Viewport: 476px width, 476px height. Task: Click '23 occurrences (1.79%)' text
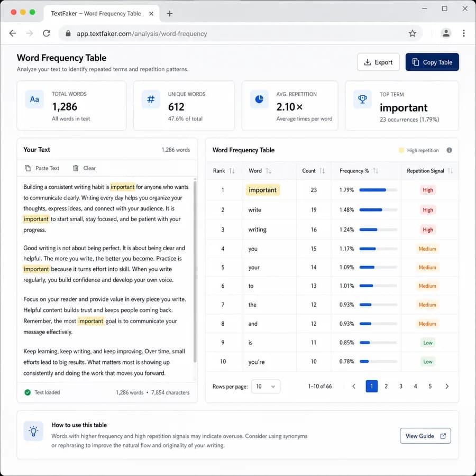pyautogui.click(x=409, y=120)
